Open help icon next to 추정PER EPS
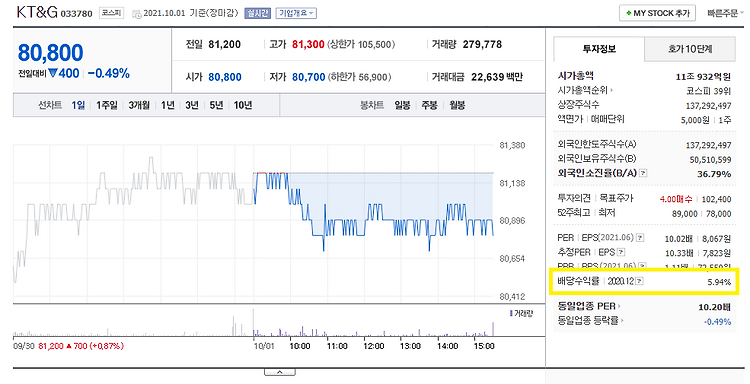The height and width of the screenshot is (384, 750). 621,252
